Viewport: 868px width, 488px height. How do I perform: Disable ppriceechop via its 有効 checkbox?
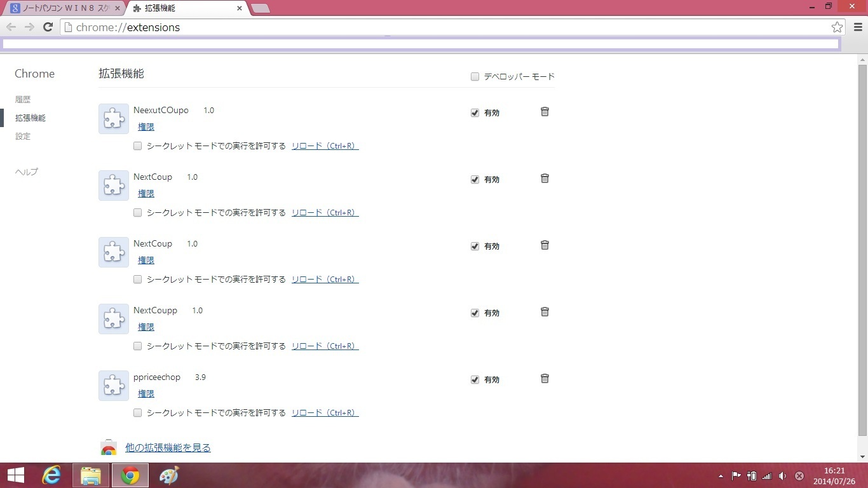click(x=475, y=380)
